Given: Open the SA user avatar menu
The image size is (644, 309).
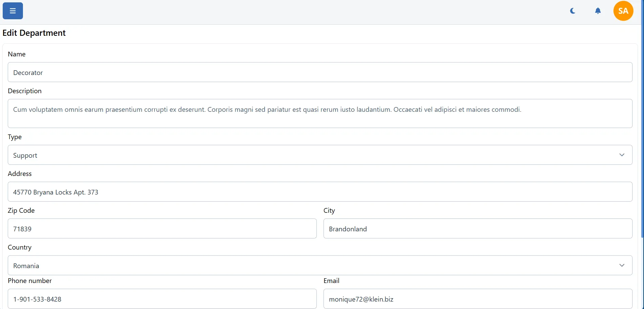Looking at the screenshot, I should 623,11.
